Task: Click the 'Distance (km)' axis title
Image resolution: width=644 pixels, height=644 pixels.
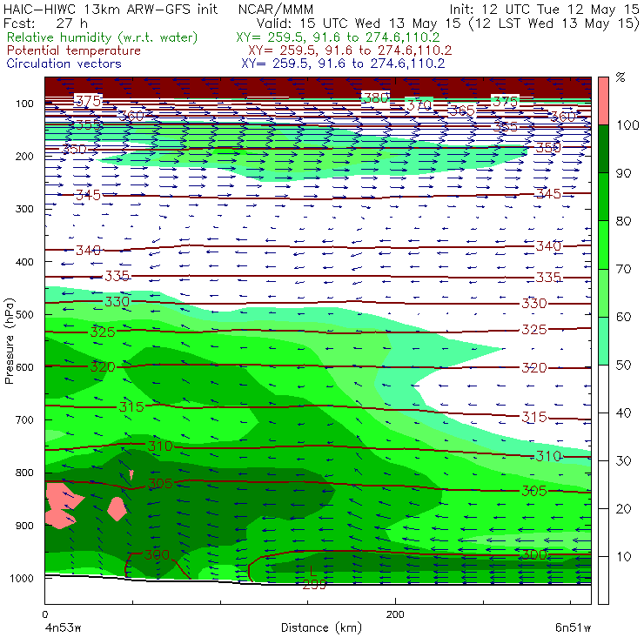Action: pos(321,627)
